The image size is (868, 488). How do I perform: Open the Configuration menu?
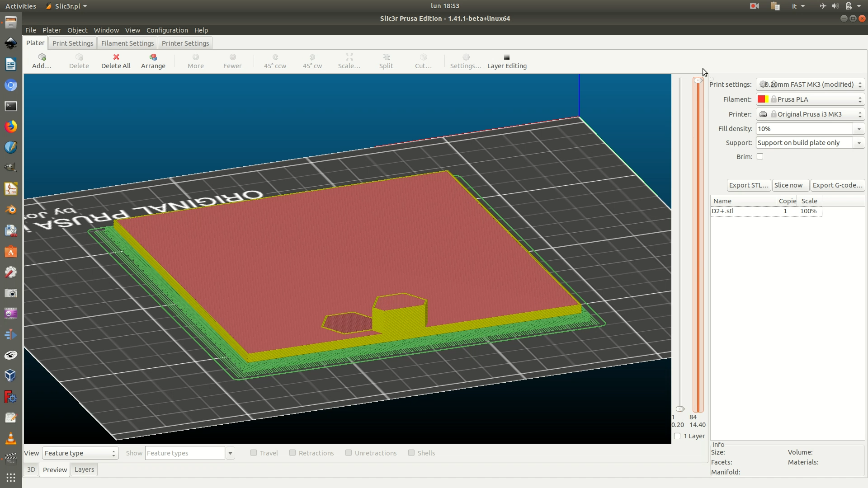click(x=167, y=30)
